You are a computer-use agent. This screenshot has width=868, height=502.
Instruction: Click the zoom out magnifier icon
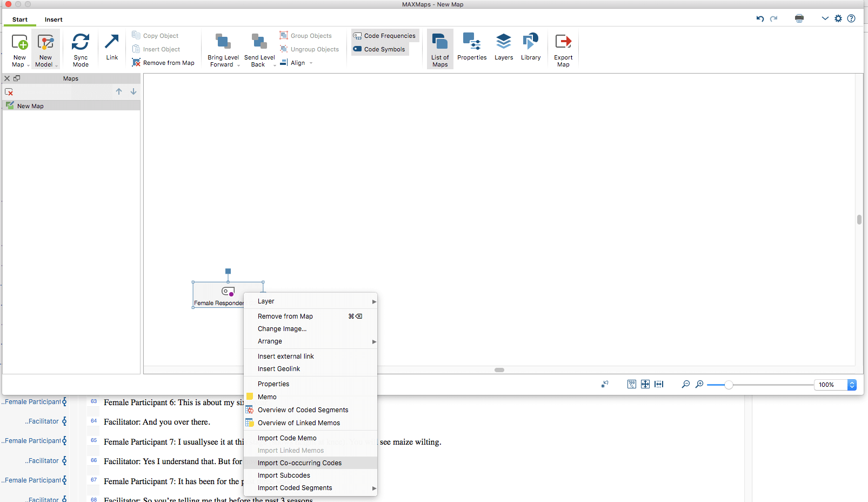click(686, 384)
